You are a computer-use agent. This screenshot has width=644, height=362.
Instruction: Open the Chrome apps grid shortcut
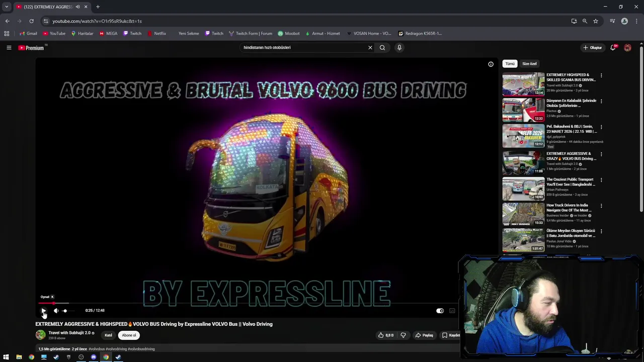click(x=7, y=34)
